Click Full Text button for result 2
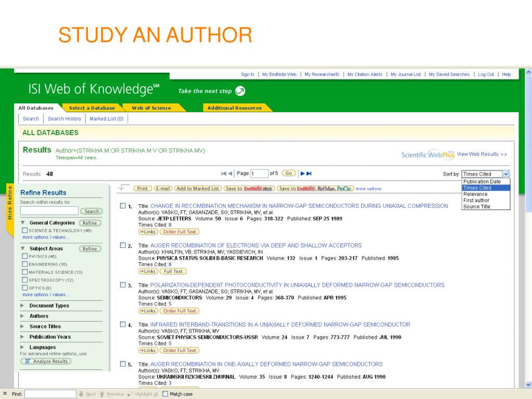 [x=173, y=271]
